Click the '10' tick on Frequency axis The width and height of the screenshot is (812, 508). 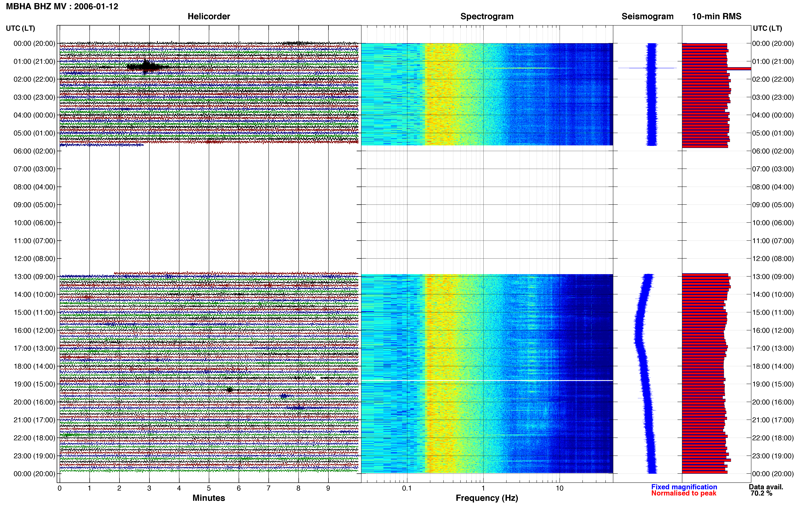(559, 488)
